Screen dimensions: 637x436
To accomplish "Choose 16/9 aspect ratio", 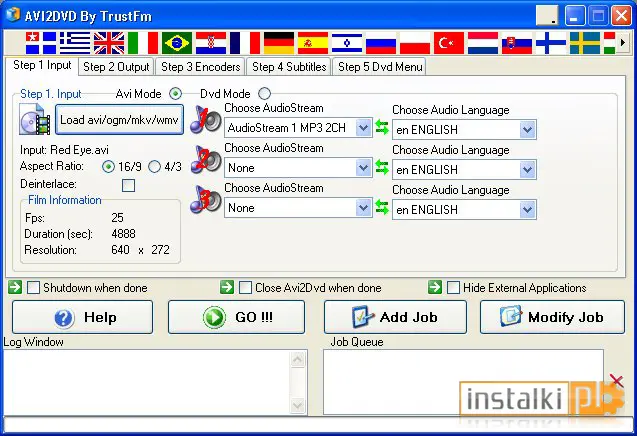I will pos(108,167).
